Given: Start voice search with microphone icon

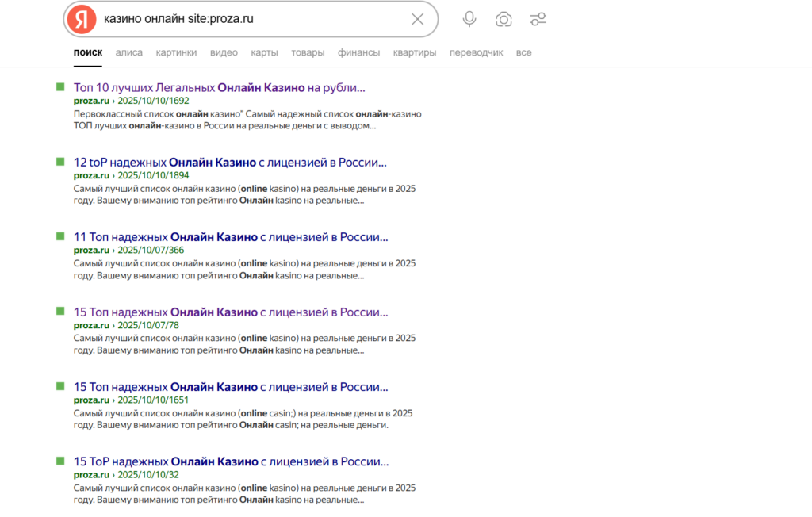Looking at the screenshot, I should coord(469,19).
